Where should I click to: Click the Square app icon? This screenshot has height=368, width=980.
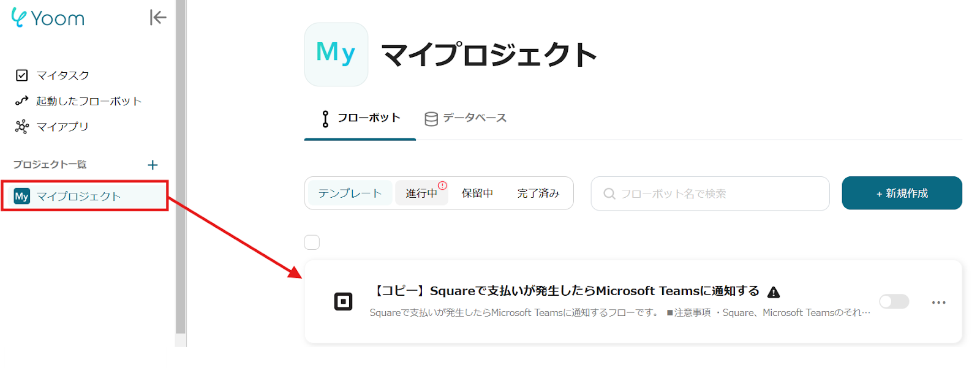343,301
